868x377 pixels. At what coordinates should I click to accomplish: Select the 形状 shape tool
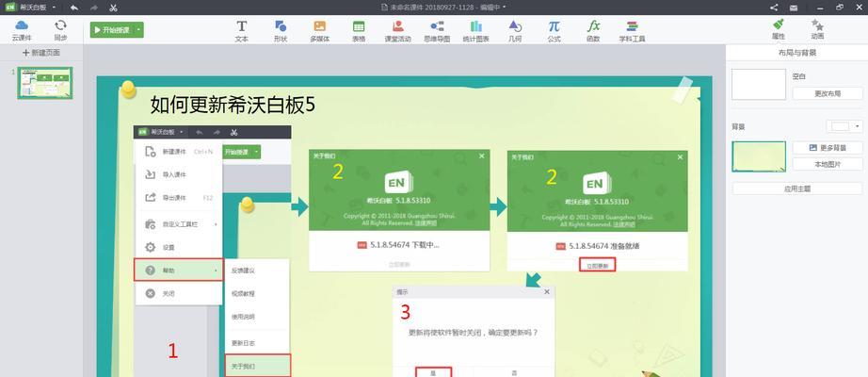click(x=281, y=31)
